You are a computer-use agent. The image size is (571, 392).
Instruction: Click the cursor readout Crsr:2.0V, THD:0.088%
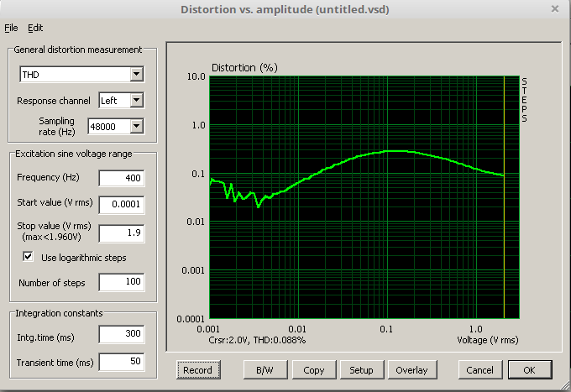pos(257,340)
